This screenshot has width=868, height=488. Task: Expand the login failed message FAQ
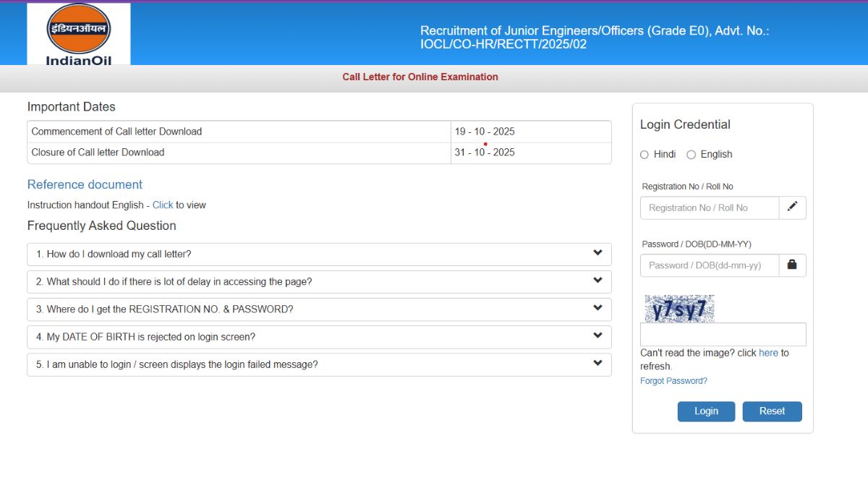tap(319, 364)
